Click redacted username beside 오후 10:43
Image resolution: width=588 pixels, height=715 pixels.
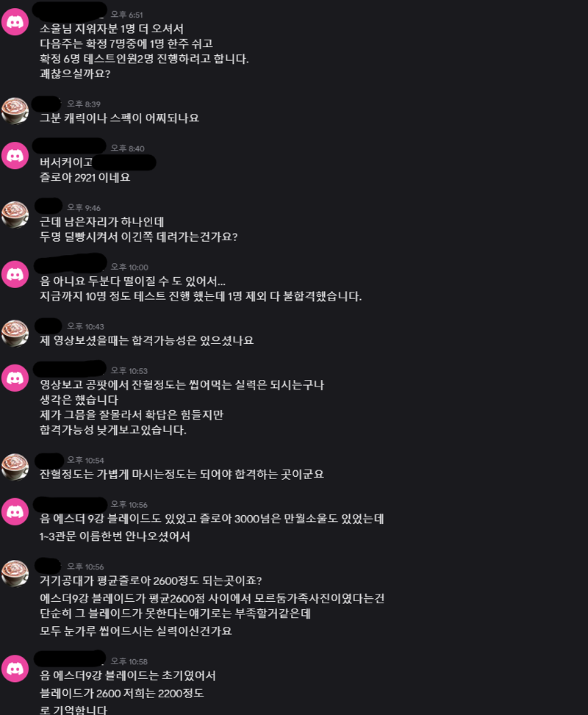click(x=48, y=326)
